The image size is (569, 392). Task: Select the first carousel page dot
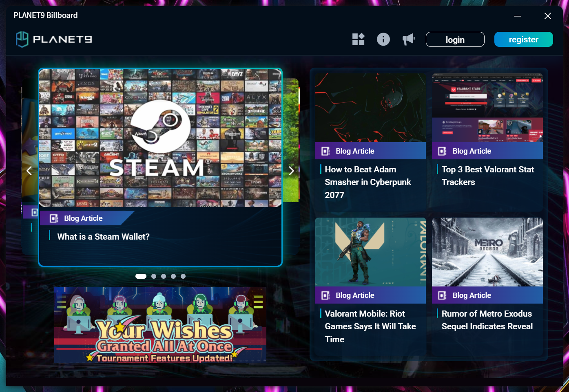[x=141, y=276]
